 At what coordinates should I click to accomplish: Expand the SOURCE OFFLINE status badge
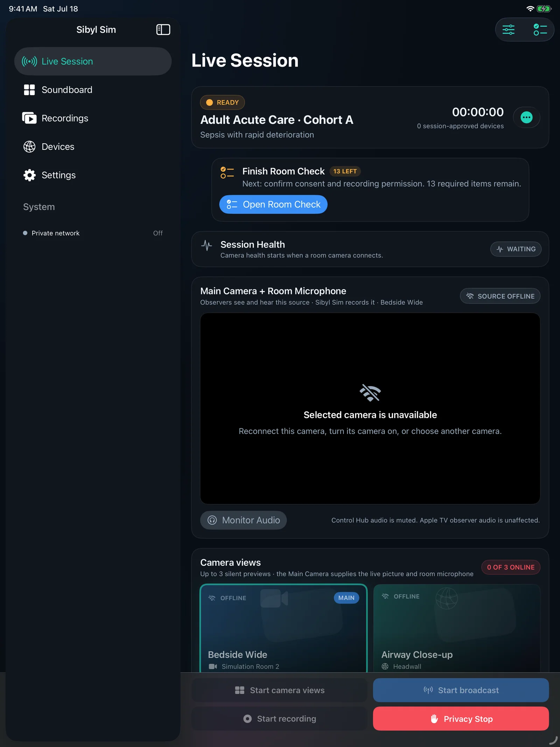pyautogui.click(x=500, y=296)
